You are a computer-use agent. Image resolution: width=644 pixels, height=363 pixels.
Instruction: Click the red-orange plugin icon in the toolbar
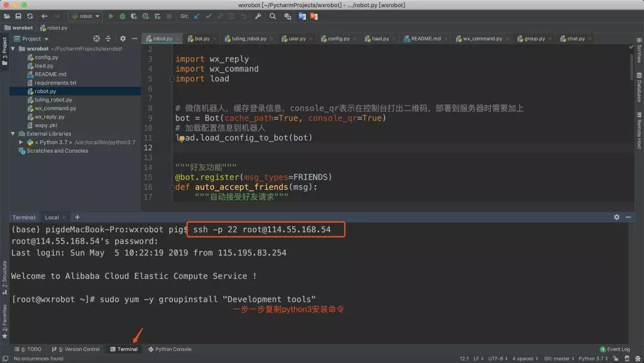tap(314, 16)
